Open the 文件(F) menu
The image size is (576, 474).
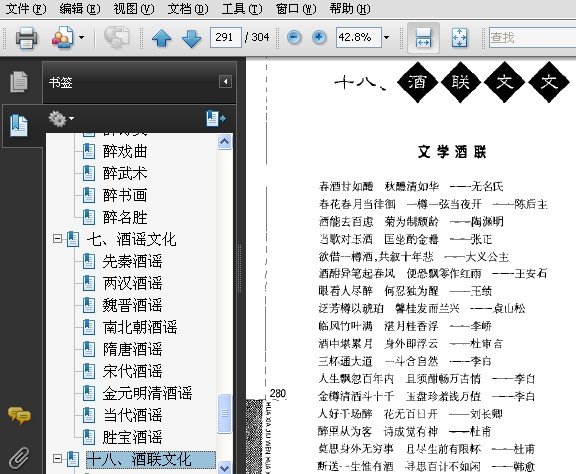click(26, 8)
